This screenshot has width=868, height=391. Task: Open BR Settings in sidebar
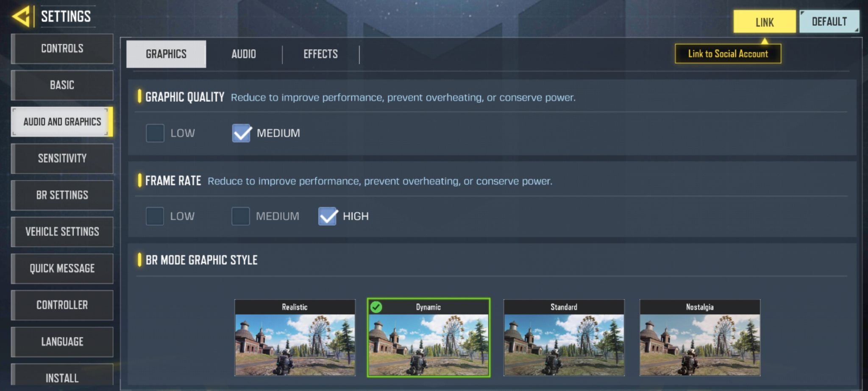pyautogui.click(x=62, y=195)
